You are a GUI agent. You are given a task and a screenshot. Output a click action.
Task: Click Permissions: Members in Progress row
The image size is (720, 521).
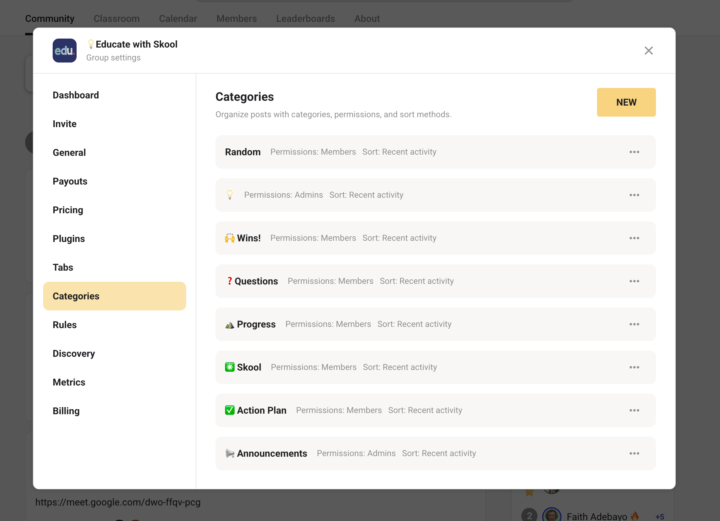328,324
